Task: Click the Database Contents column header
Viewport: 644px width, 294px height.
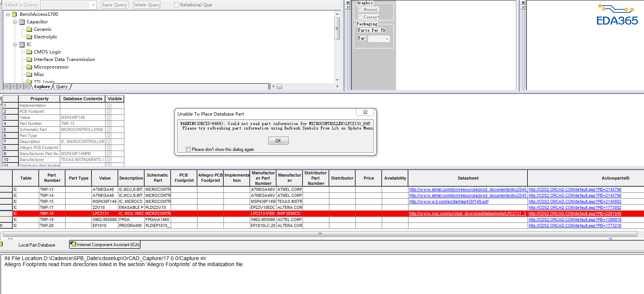Action: [83, 99]
